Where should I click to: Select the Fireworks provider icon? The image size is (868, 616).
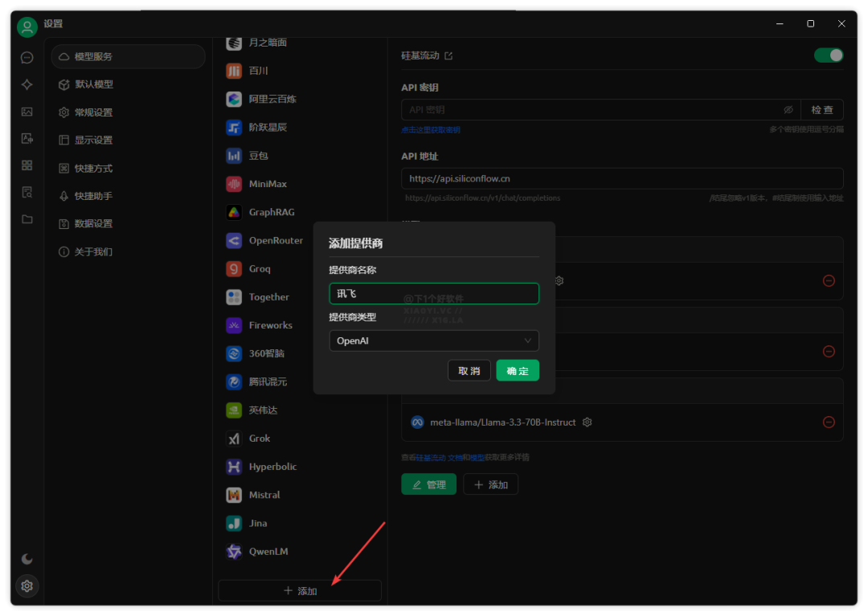point(234,325)
